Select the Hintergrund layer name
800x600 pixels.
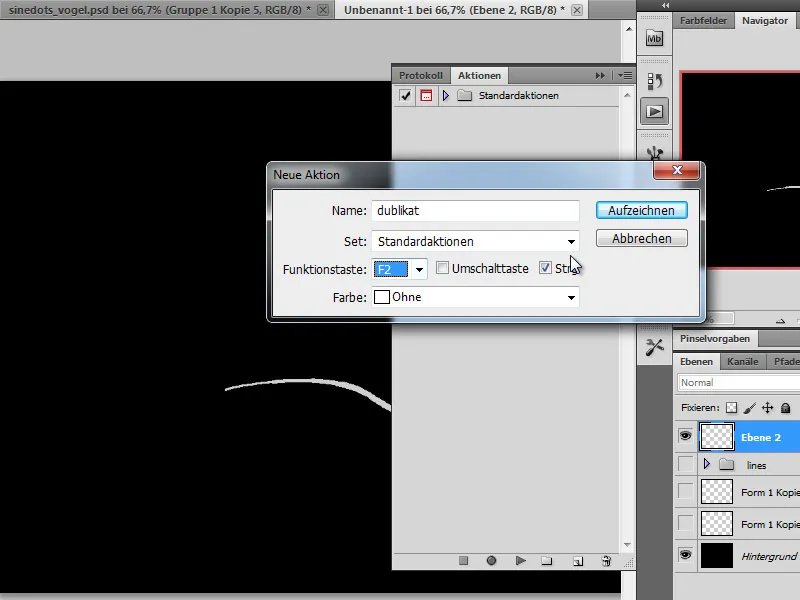point(768,556)
